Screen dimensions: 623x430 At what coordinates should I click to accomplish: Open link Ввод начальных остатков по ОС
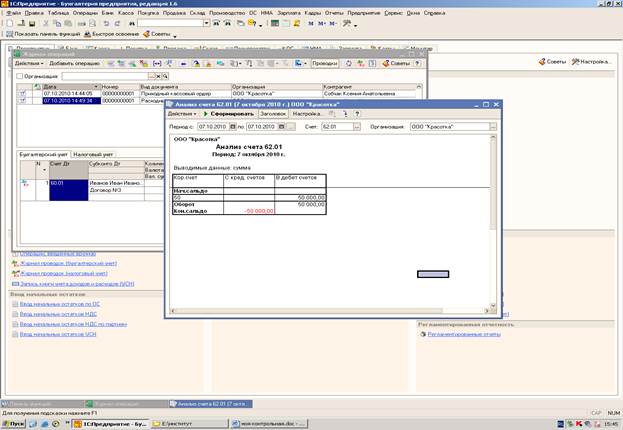click(x=60, y=304)
